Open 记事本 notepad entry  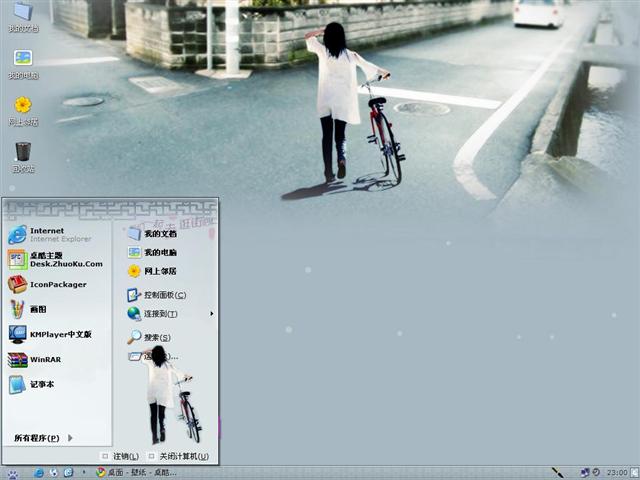coord(31,384)
